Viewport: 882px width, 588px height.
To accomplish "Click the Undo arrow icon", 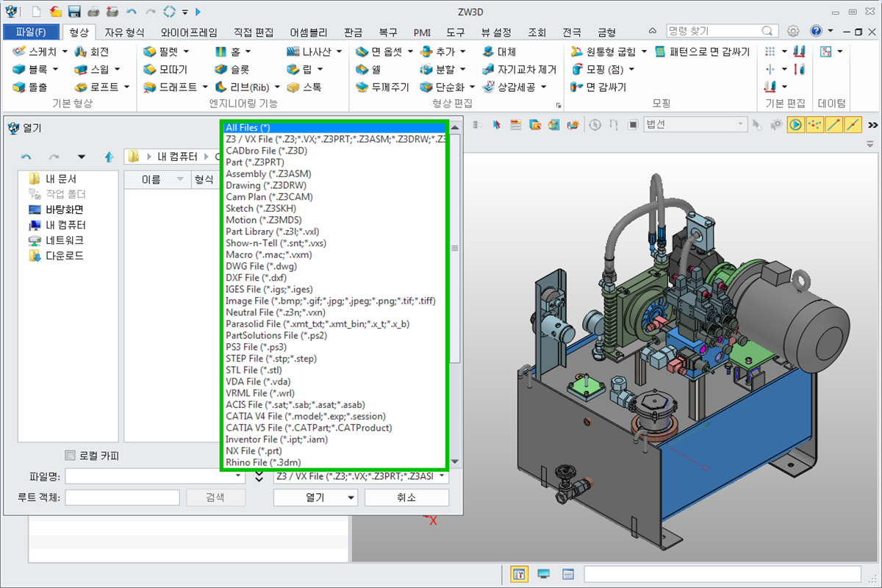I will 131,11.
